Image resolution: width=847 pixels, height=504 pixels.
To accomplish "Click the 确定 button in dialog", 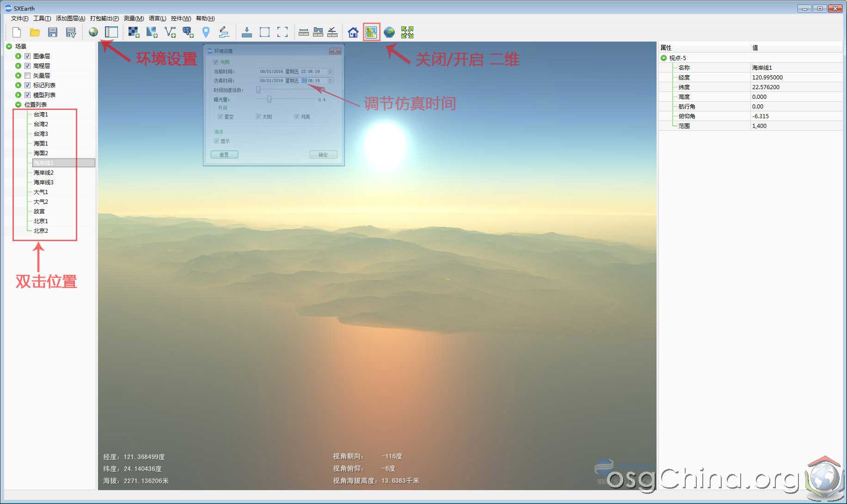I will 323,155.
